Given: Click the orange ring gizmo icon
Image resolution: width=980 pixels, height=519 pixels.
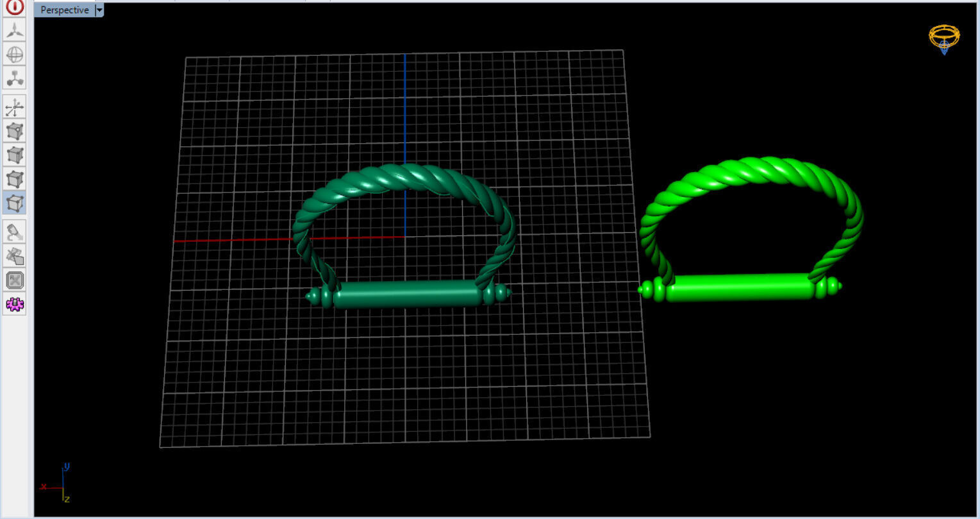Looking at the screenshot, I should [944, 39].
